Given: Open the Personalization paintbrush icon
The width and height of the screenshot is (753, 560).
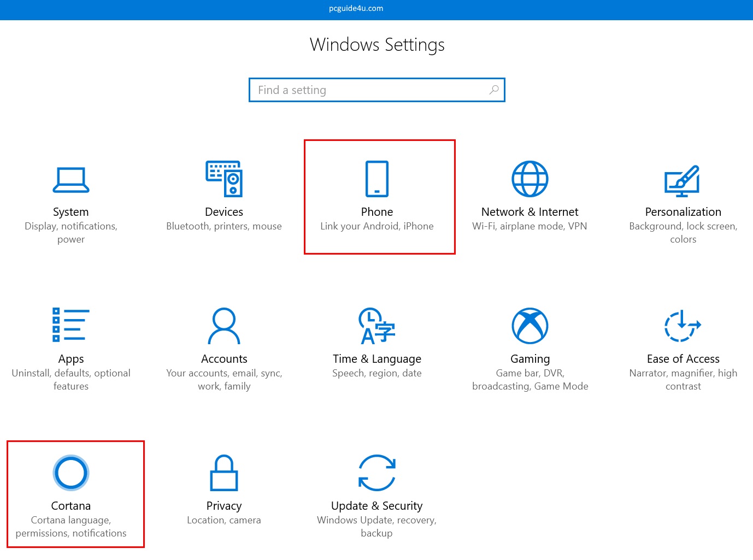Looking at the screenshot, I should pyautogui.click(x=683, y=180).
